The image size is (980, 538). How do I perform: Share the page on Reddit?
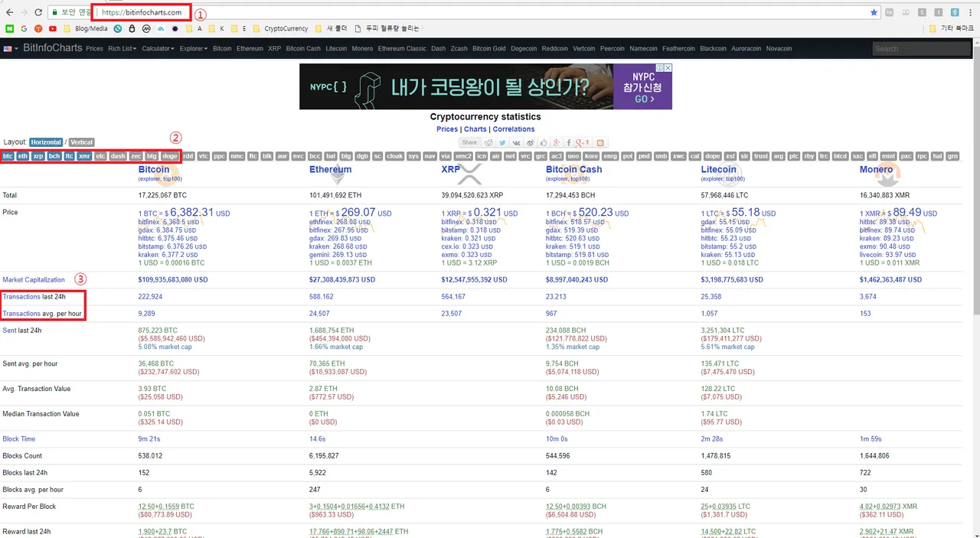point(488,143)
